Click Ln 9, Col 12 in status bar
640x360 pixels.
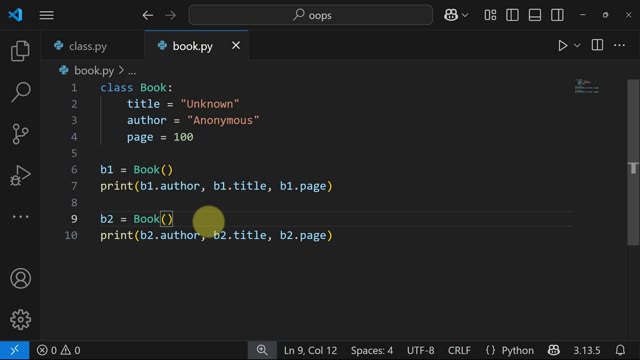coord(310,350)
